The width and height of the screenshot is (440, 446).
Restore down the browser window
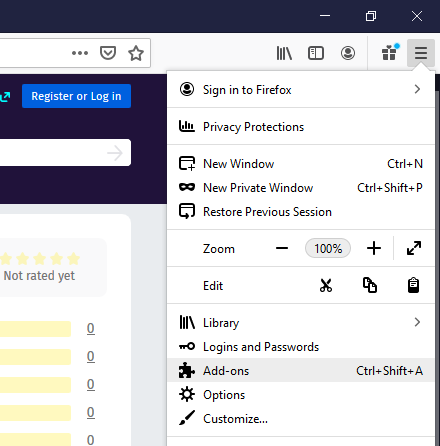(371, 16)
